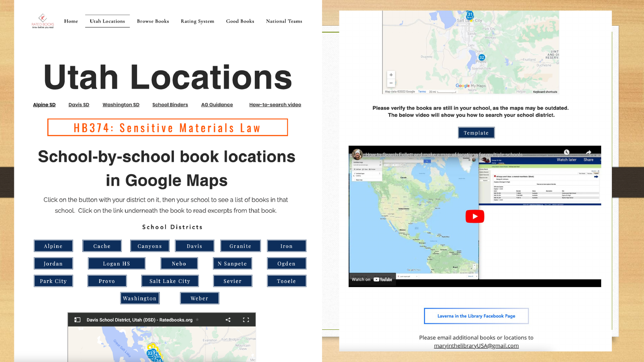Select the Salt Lake City button
Screen dimensions: 644x362
pos(170,281)
